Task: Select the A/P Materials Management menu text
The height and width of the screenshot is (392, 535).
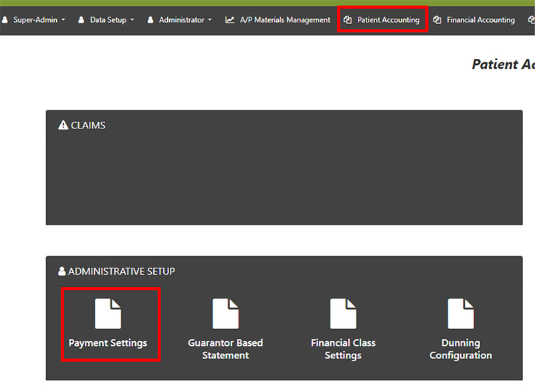Action: (x=285, y=20)
